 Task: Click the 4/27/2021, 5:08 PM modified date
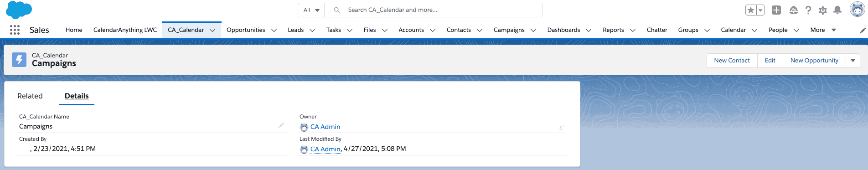point(375,149)
